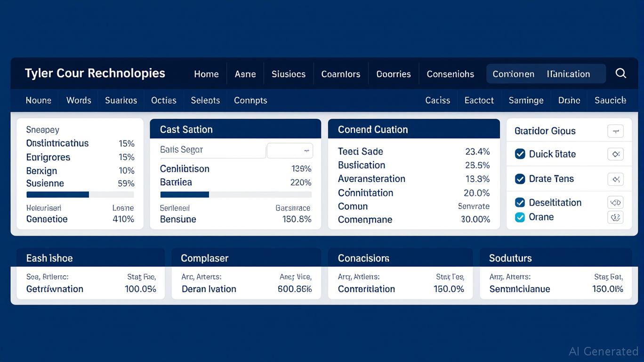Select the Berxign row

pyautogui.click(x=80, y=171)
